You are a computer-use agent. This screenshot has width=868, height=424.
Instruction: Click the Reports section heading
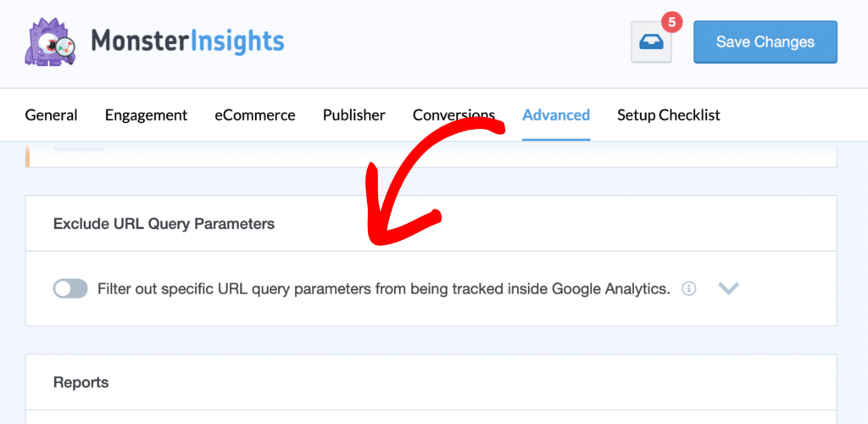coord(81,382)
